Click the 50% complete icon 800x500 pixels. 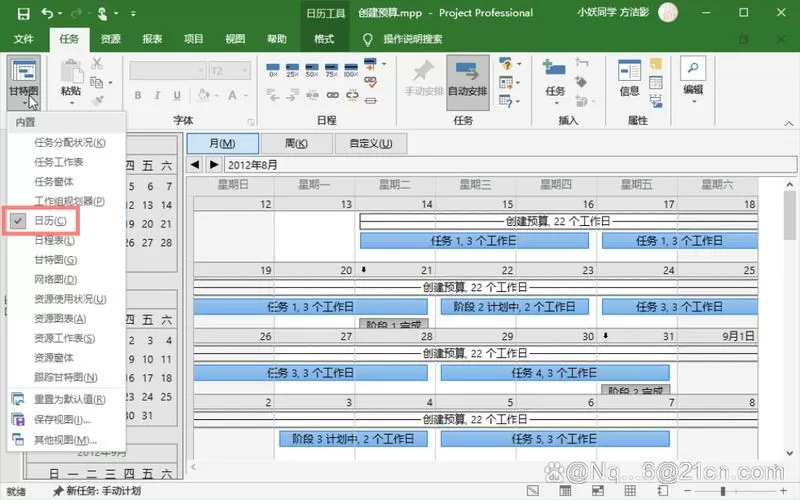point(312,70)
